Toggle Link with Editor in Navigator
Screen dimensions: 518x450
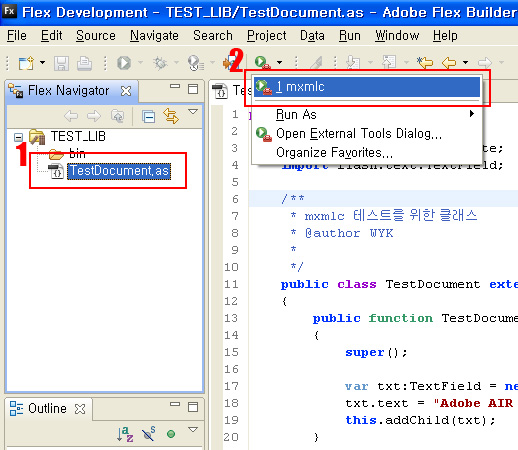click(x=171, y=116)
